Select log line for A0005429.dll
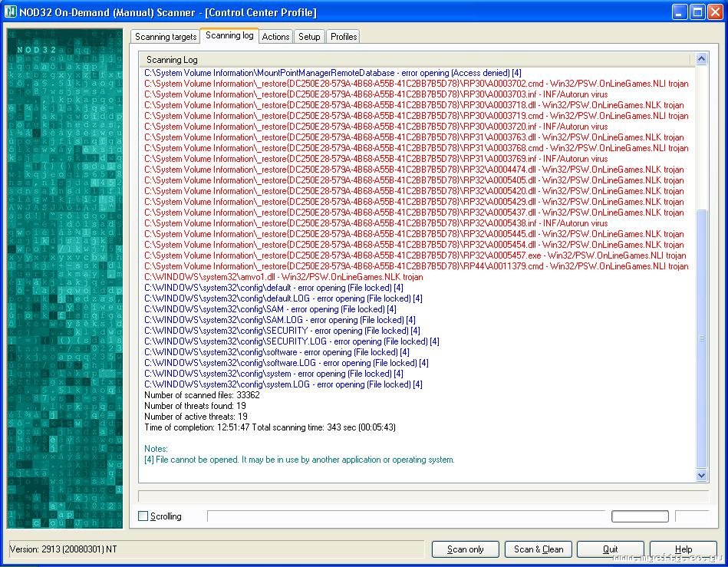 coord(413,202)
